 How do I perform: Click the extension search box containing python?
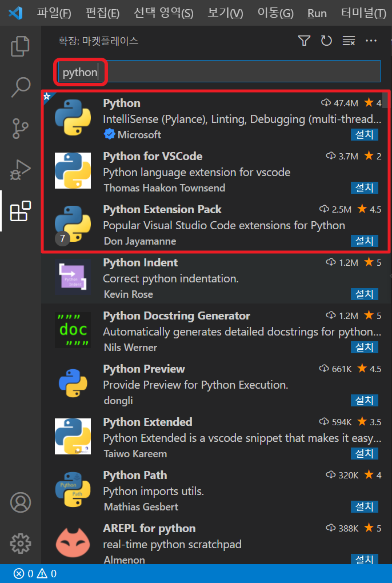pos(219,71)
